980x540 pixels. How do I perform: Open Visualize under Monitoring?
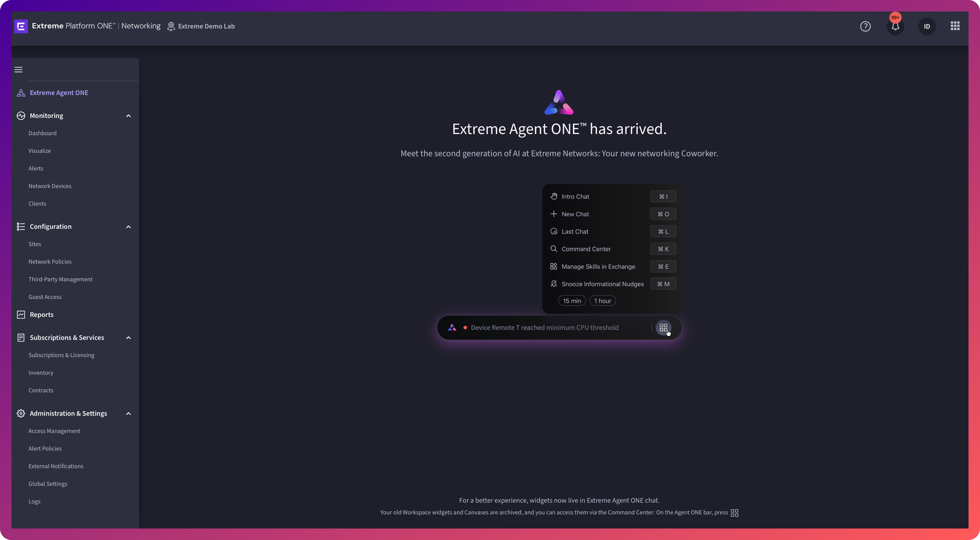(x=39, y=151)
